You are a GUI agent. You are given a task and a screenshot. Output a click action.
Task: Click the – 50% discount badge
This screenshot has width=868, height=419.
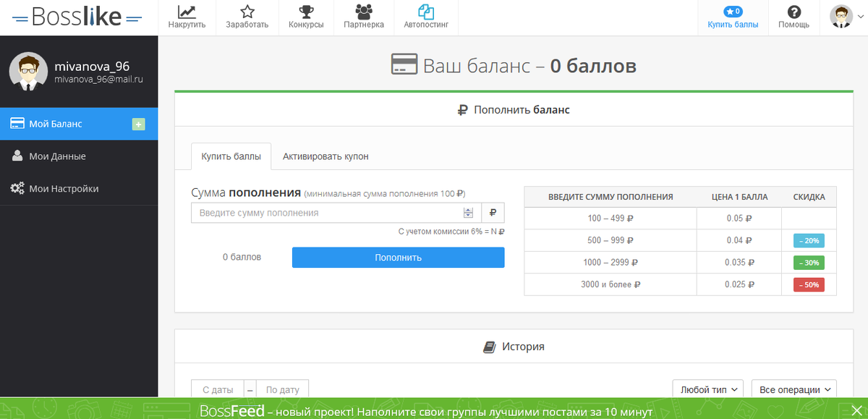click(809, 285)
